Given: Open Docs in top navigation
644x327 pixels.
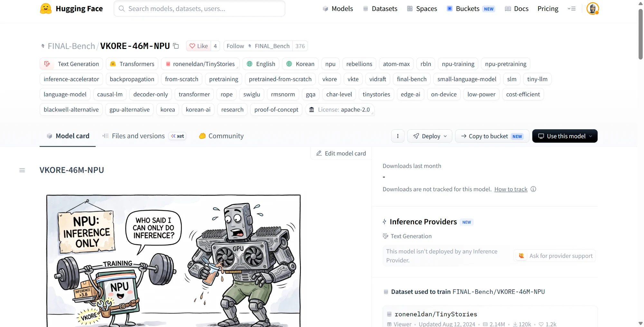Looking at the screenshot, I should [x=516, y=9].
